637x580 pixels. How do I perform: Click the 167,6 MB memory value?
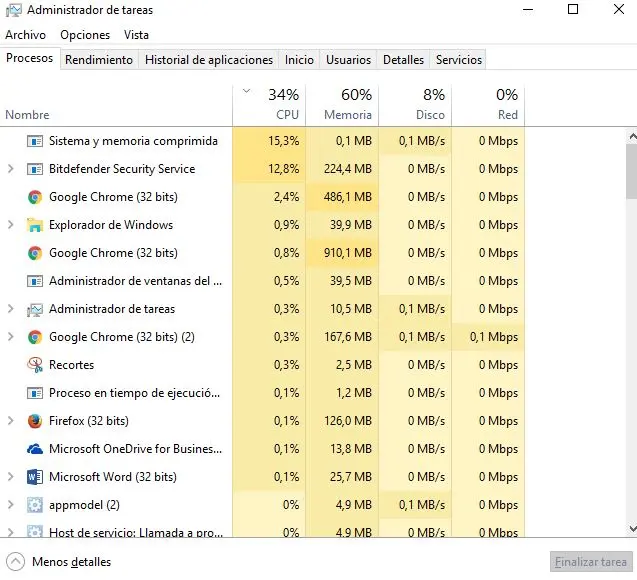pos(348,337)
